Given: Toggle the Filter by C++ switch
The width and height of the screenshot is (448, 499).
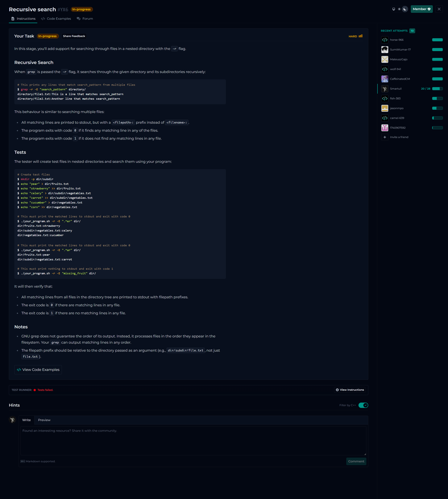Looking at the screenshot, I should tap(363, 405).
